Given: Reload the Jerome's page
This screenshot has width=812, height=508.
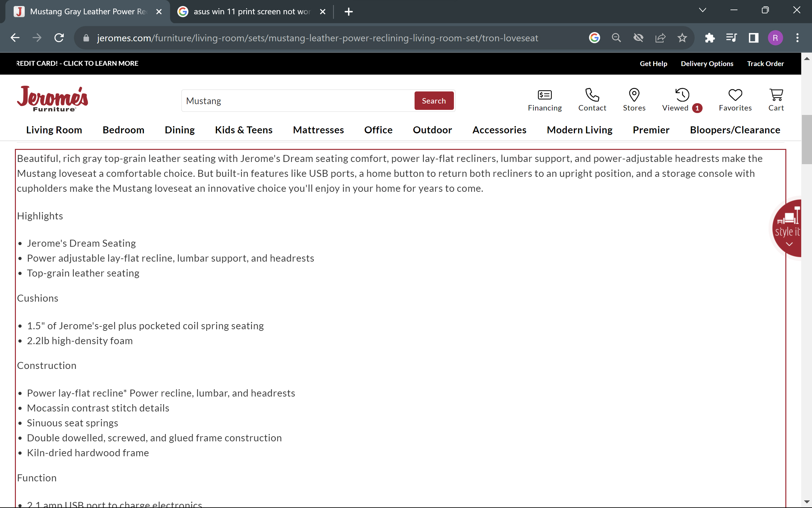Looking at the screenshot, I should point(59,38).
